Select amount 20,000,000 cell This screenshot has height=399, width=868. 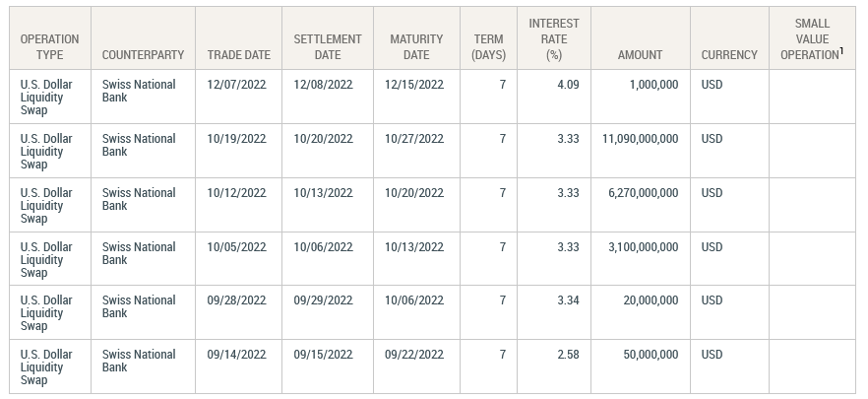pyautogui.click(x=641, y=312)
